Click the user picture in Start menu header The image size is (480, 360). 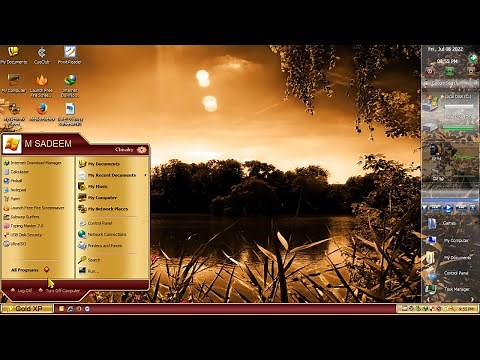[12, 144]
